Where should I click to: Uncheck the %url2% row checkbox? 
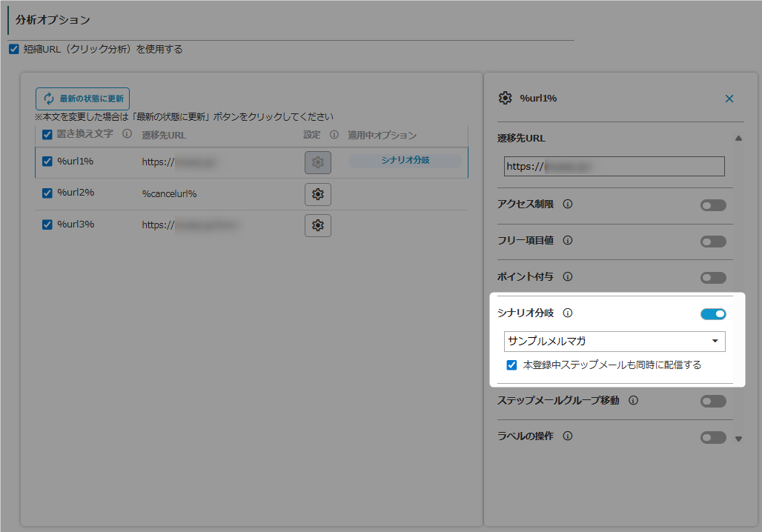tap(47, 193)
